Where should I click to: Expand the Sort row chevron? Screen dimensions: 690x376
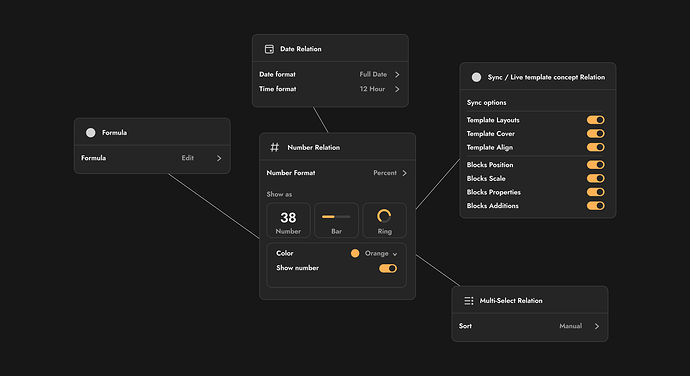[597, 326]
